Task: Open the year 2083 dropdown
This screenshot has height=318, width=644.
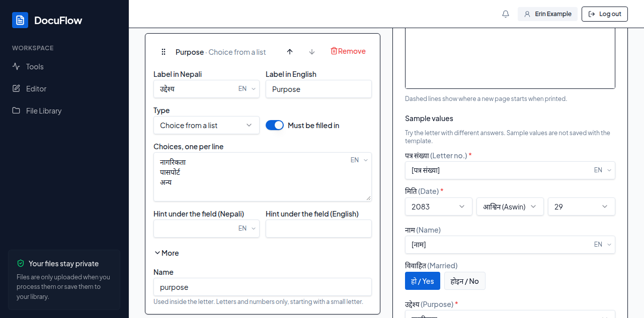Action: point(439,206)
